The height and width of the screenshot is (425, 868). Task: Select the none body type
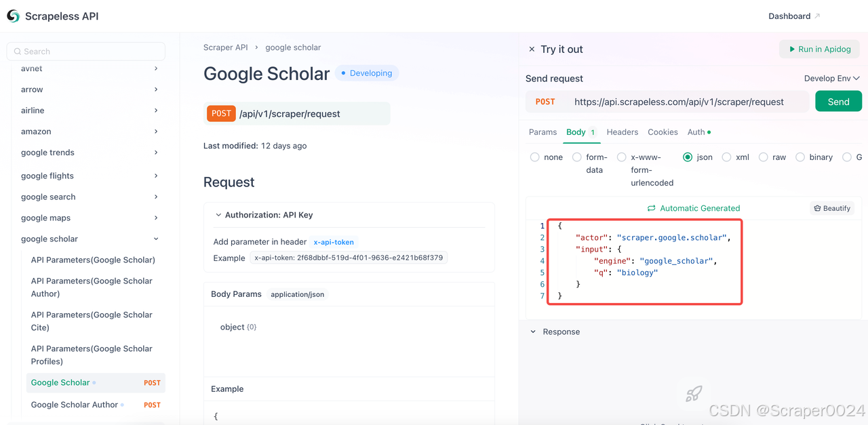[x=535, y=157]
